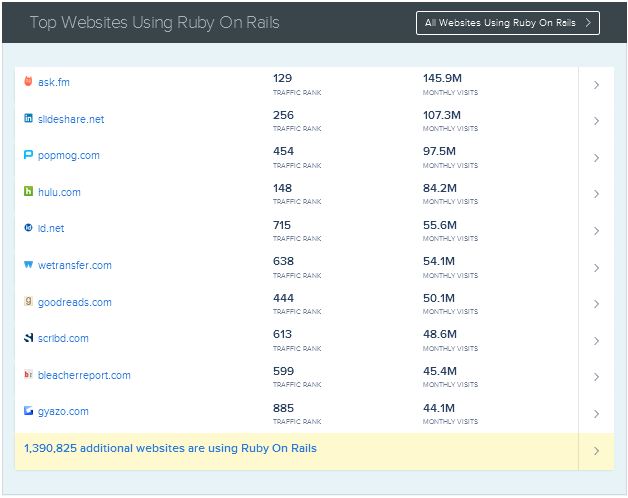Expand the goodreads.com row chevron
Screen dimensions: 628x498
pos(596,304)
